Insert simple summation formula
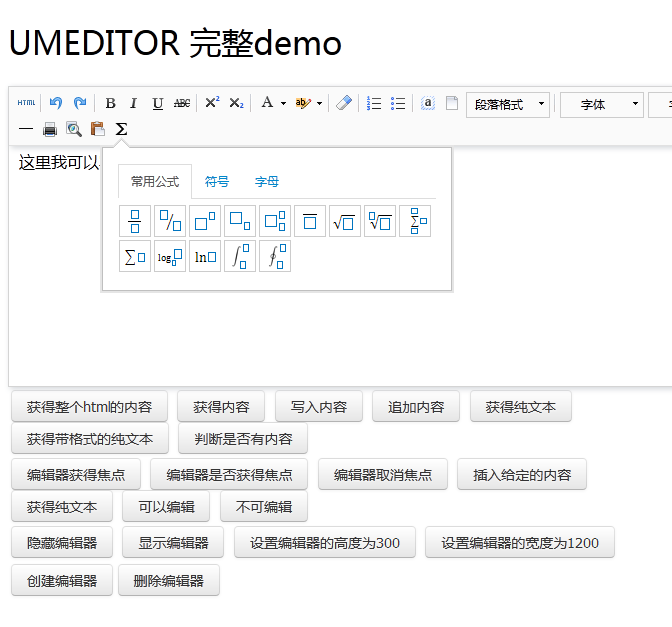The width and height of the screenshot is (672, 627). (x=135, y=256)
